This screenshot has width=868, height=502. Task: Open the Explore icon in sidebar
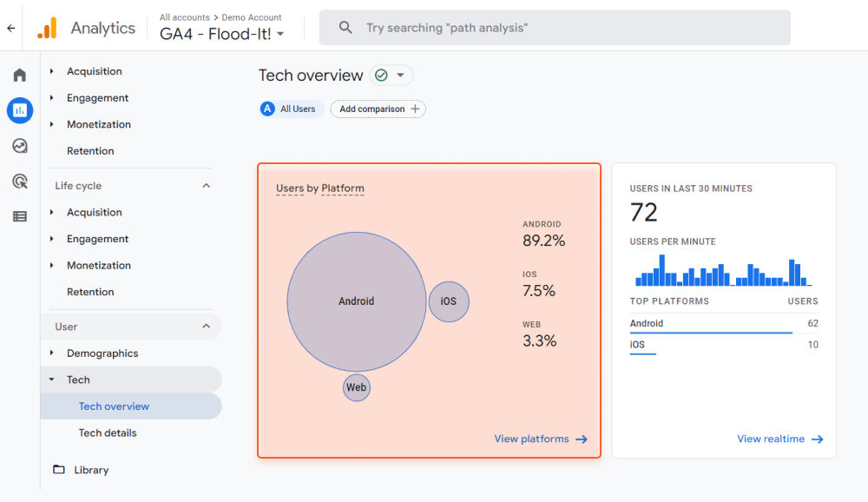click(19, 146)
